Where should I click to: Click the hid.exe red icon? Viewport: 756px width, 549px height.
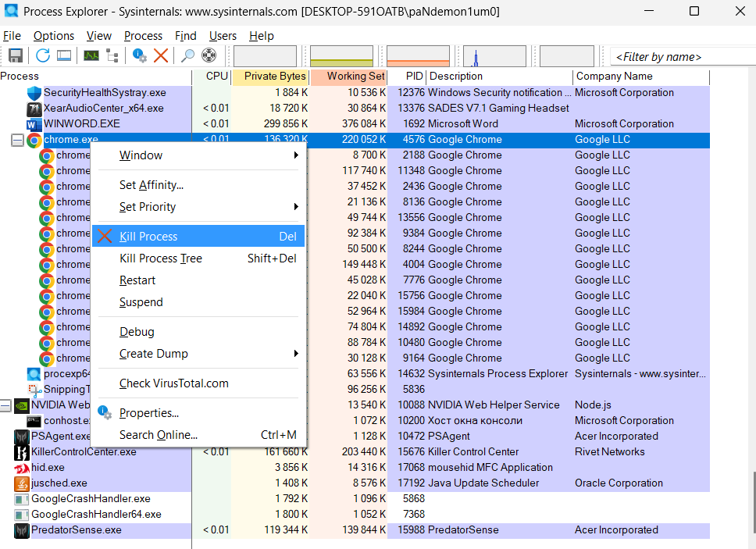[x=22, y=468]
